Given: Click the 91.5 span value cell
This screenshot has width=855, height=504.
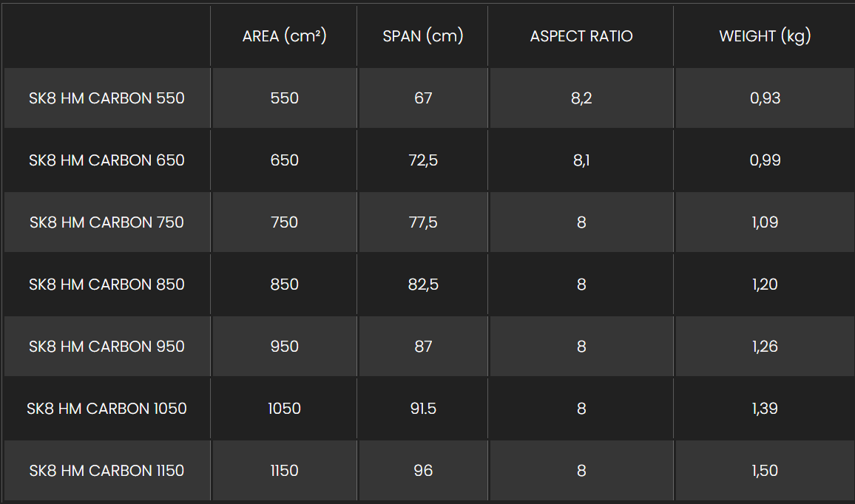Looking at the screenshot, I should click(422, 409).
